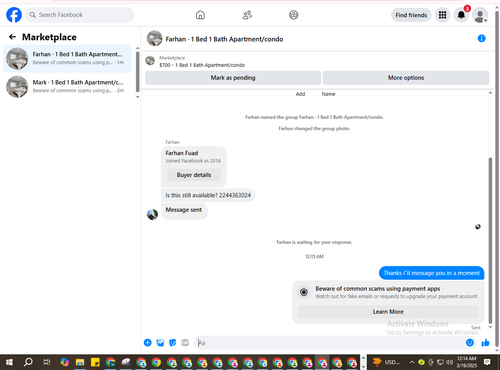Click '$700 - 1 Bed 1 Bath Apartment/condo' text
500x370 pixels.
coord(202,65)
